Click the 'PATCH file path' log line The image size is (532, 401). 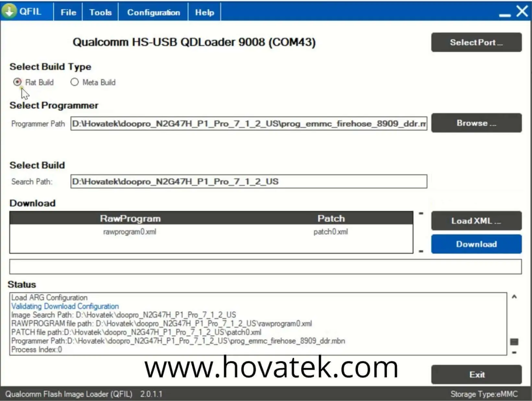[x=136, y=332]
